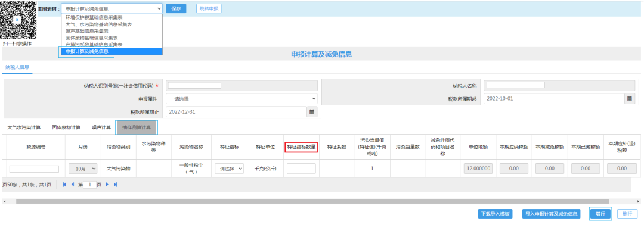Open the calendar for 税款所属期起

(x=630, y=99)
